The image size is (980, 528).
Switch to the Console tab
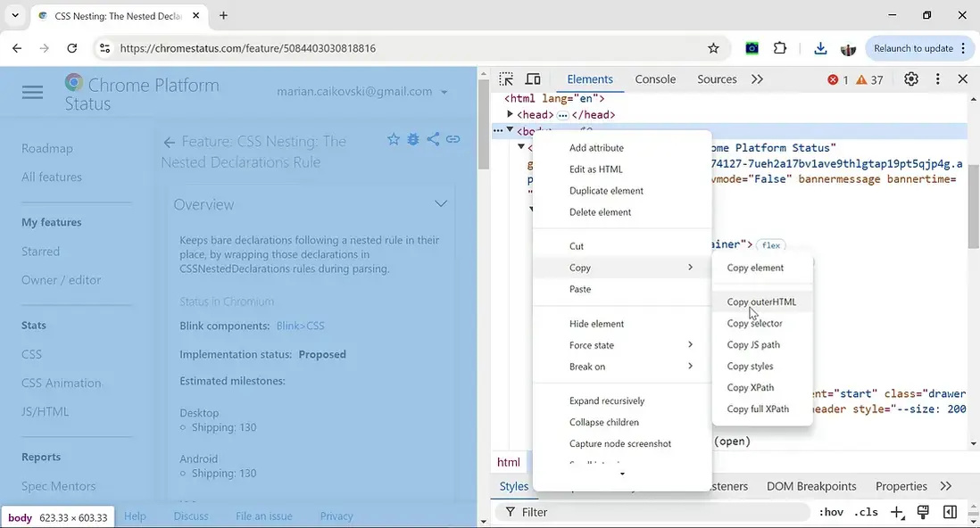click(655, 79)
